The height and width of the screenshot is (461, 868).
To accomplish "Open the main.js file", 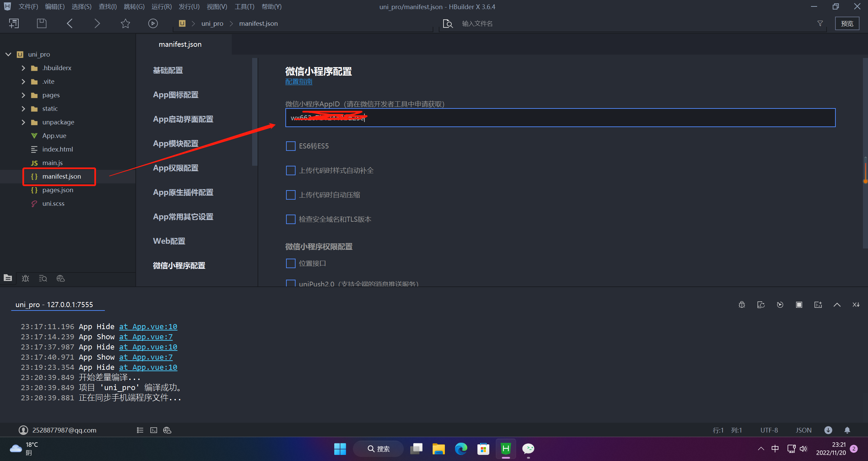I will click(x=53, y=163).
